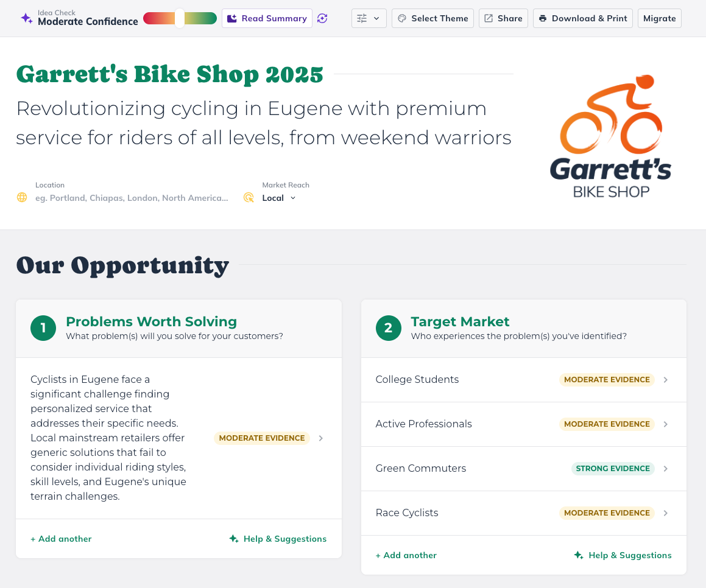Click the Active Professionals row label
This screenshot has width=706, height=588.
[x=424, y=424]
